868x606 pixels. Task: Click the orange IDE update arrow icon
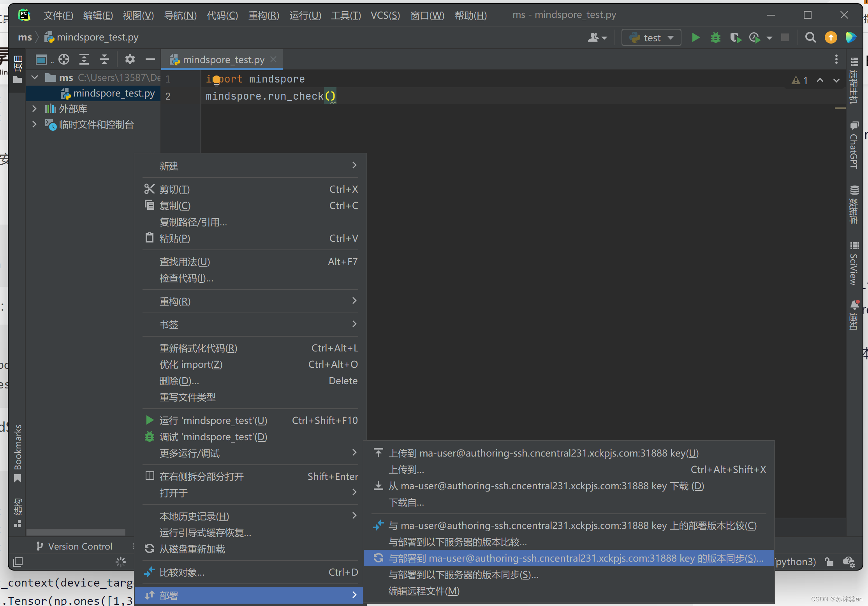click(x=831, y=38)
